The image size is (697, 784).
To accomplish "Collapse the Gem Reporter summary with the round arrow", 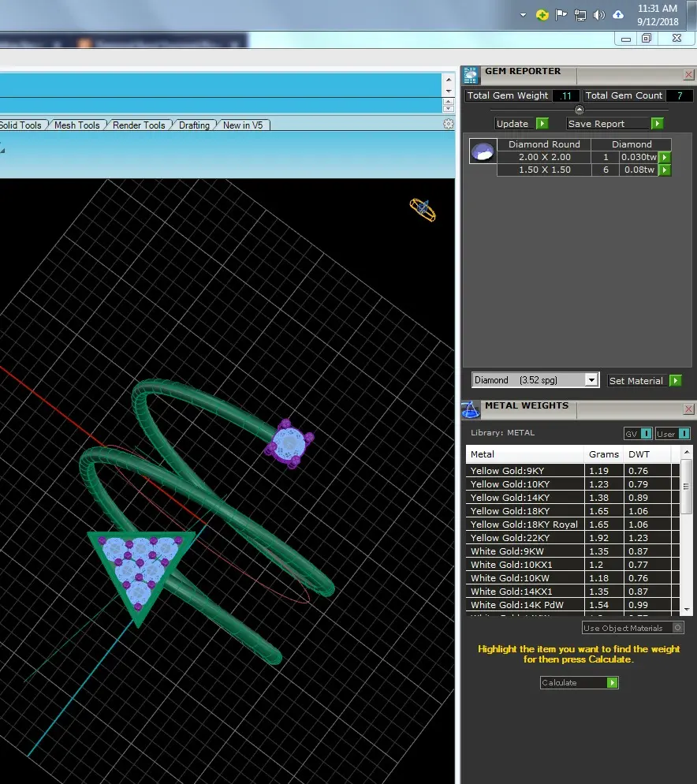I will point(580,110).
